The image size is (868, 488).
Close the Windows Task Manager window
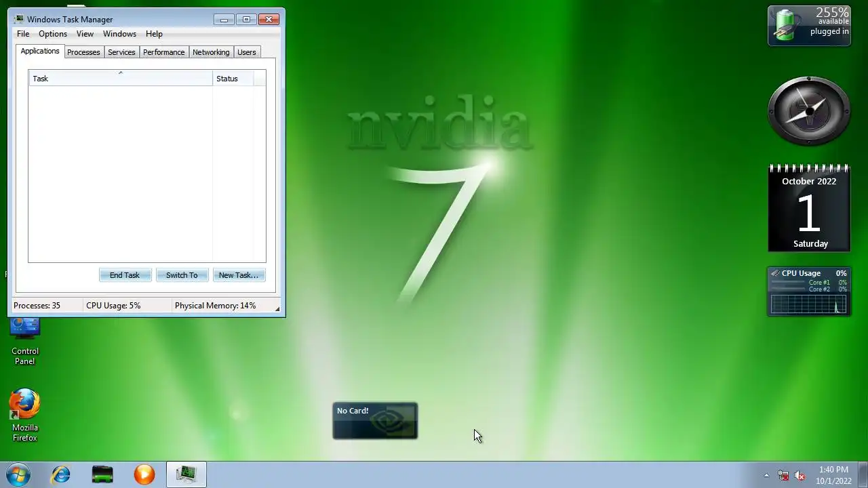(269, 19)
